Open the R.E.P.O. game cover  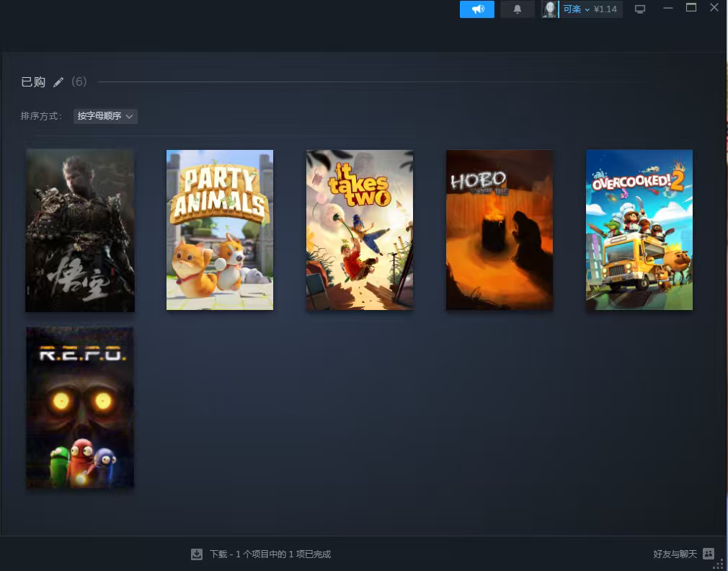(x=80, y=407)
